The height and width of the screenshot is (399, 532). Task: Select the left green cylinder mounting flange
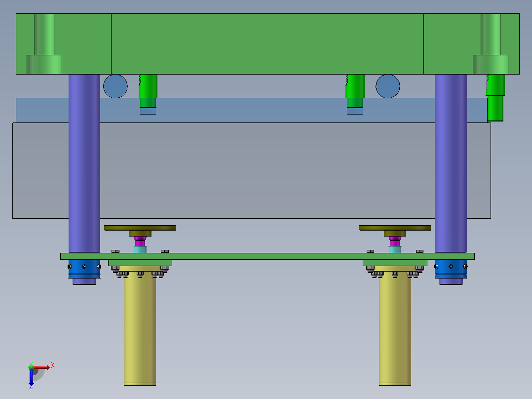coord(140,263)
